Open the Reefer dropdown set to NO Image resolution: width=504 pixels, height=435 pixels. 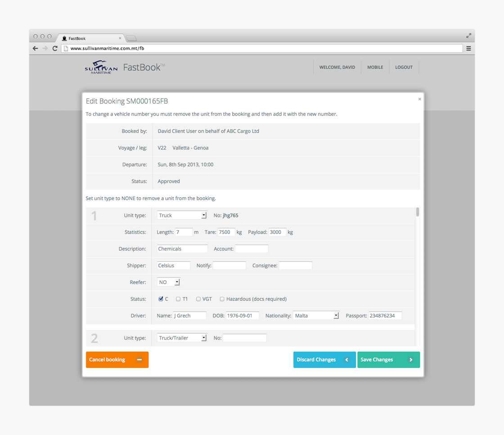tap(168, 282)
